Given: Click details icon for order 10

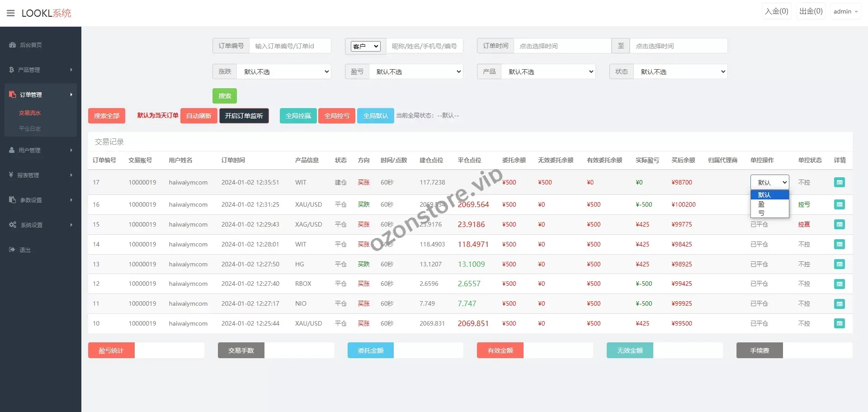Looking at the screenshot, I should (839, 323).
